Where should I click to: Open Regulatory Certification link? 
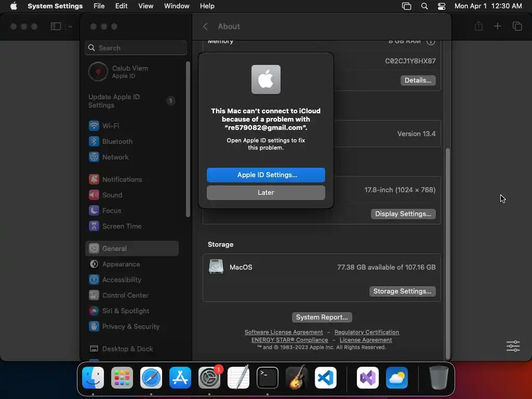coord(367,332)
